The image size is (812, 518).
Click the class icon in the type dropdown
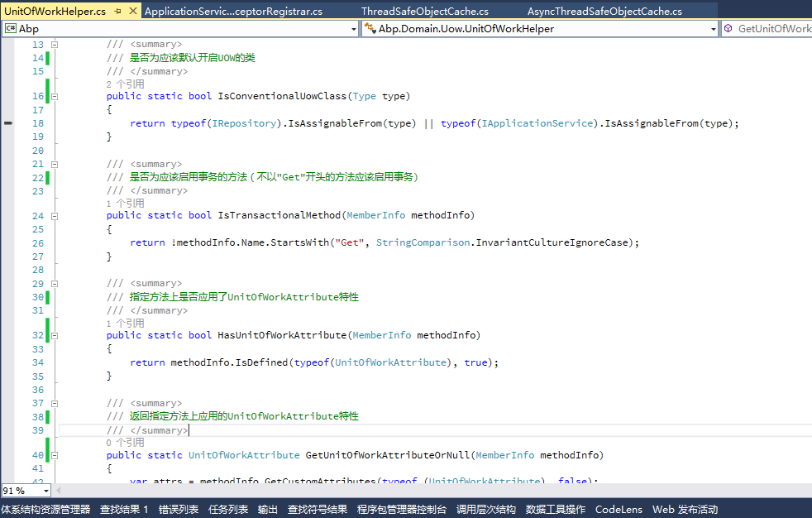tap(370, 28)
